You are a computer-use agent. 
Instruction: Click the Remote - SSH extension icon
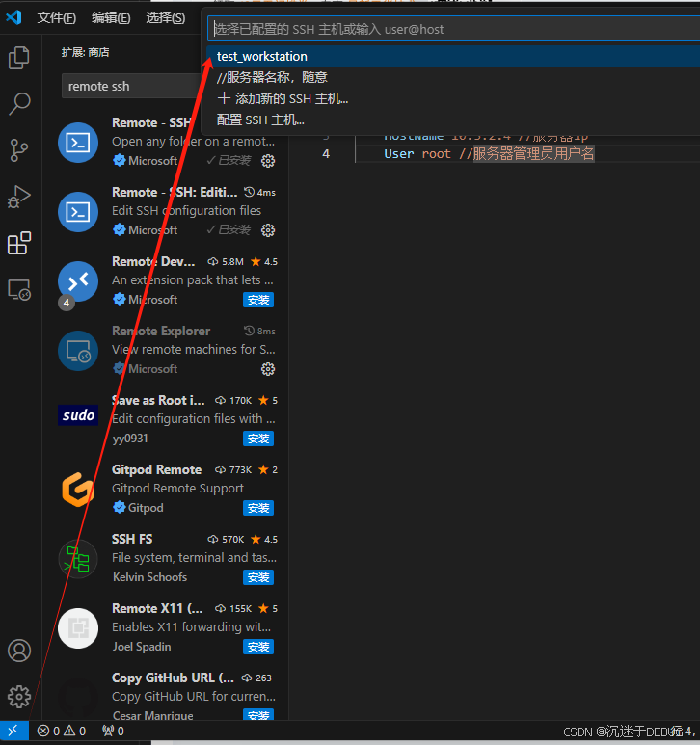(78, 143)
